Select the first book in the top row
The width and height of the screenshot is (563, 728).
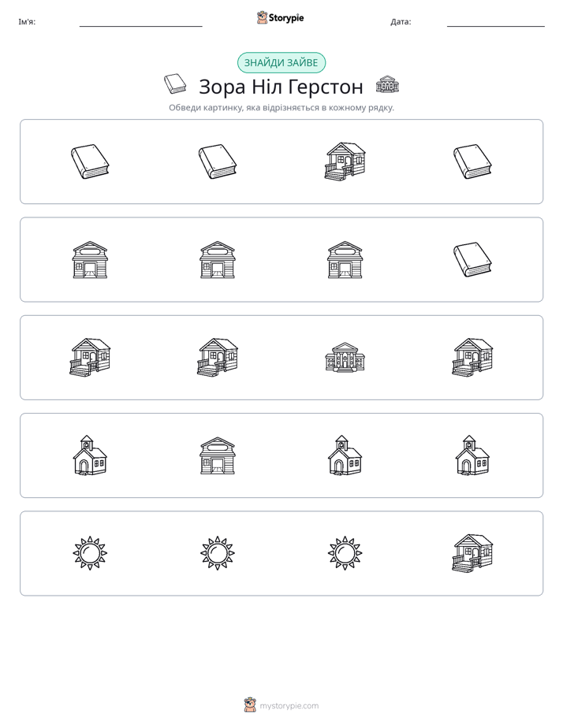pyautogui.click(x=90, y=161)
